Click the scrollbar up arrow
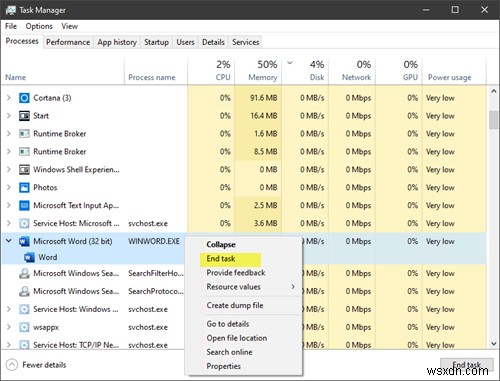500x381 pixels. 494,91
